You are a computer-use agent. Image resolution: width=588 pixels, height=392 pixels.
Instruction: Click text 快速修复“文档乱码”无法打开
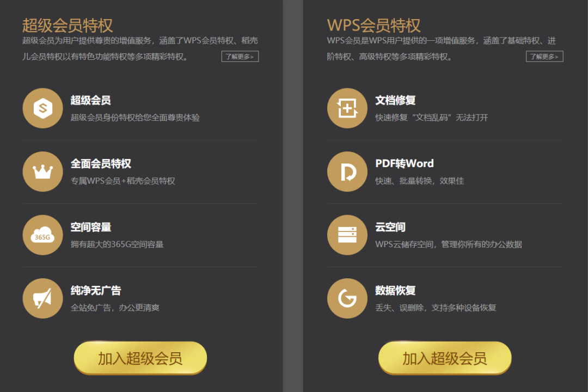coord(432,118)
